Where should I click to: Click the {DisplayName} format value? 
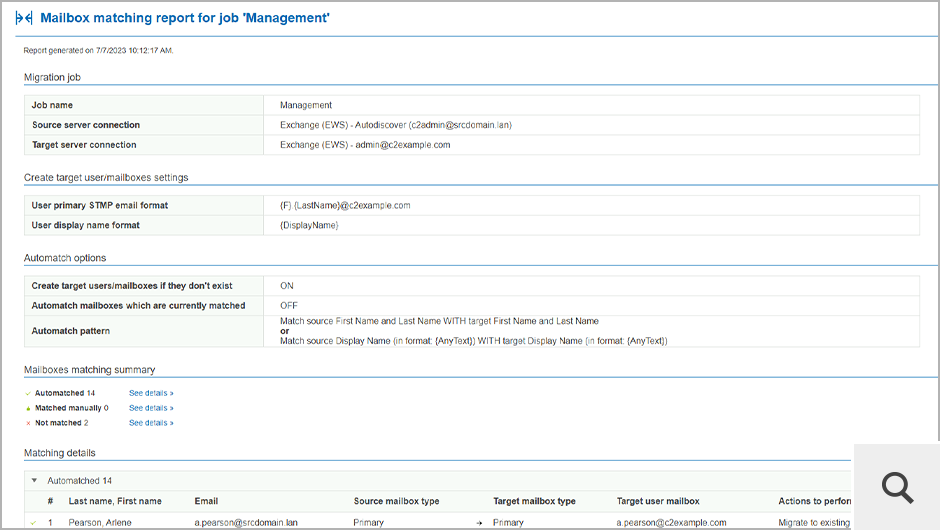click(309, 225)
